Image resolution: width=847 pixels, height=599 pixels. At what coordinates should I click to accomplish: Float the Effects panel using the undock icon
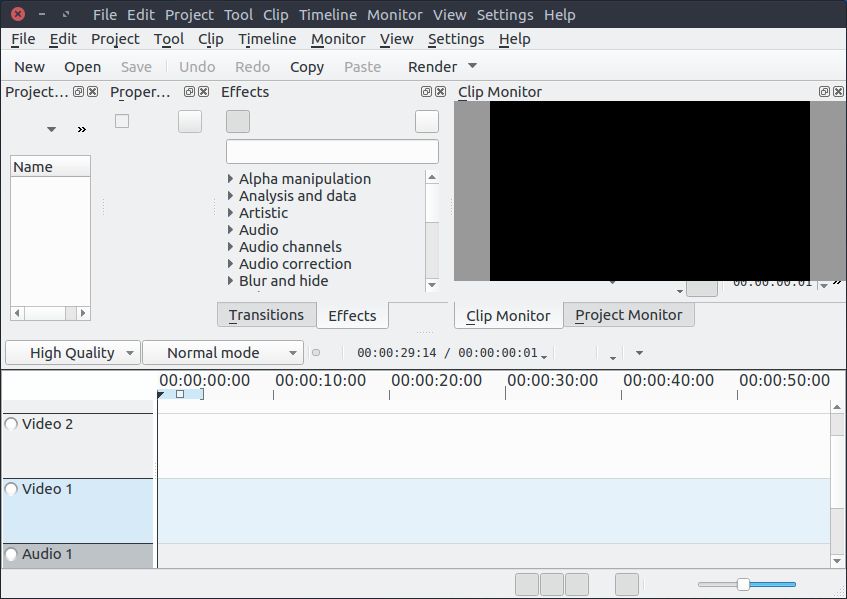[x=428, y=91]
